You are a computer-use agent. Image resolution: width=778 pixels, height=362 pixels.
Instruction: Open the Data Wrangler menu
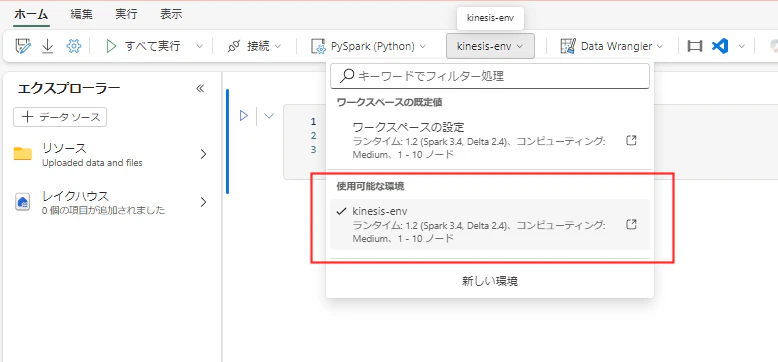(x=611, y=46)
